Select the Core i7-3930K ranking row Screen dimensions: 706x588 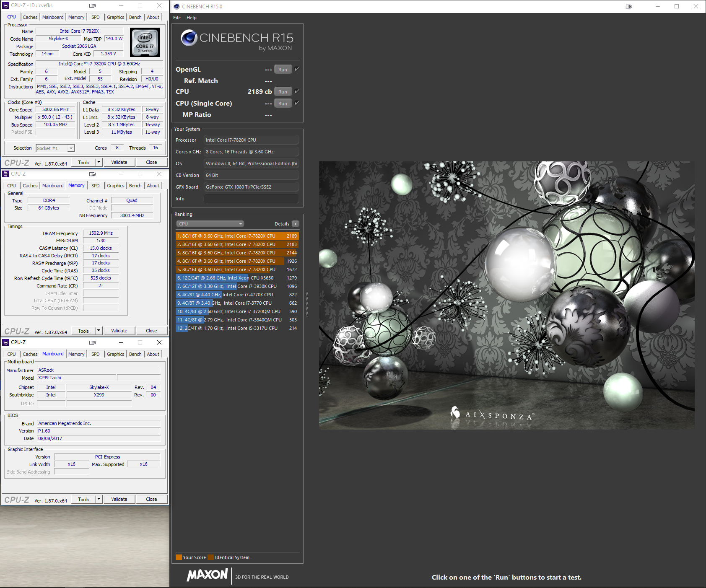pos(237,286)
